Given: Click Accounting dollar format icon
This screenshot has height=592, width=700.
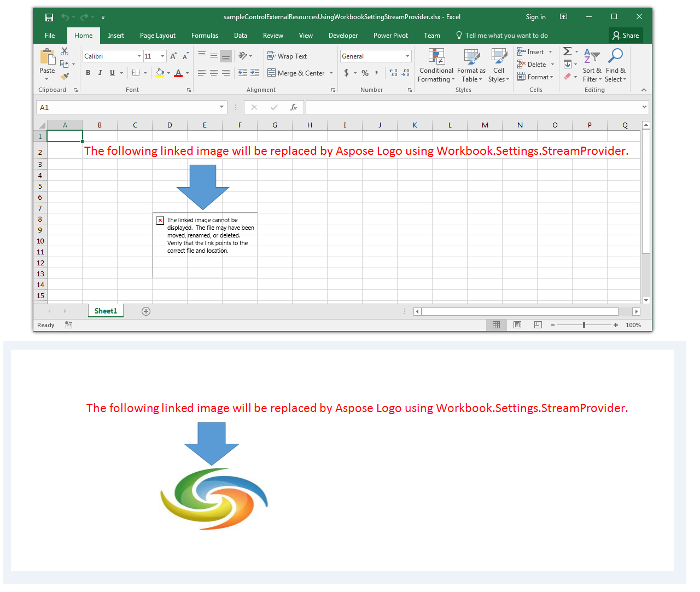Looking at the screenshot, I should point(346,73).
